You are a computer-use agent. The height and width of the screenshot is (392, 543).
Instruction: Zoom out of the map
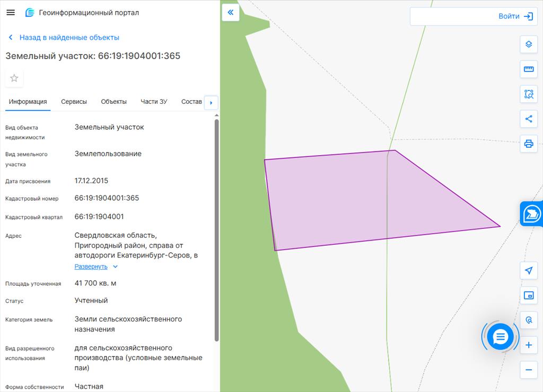point(528,370)
